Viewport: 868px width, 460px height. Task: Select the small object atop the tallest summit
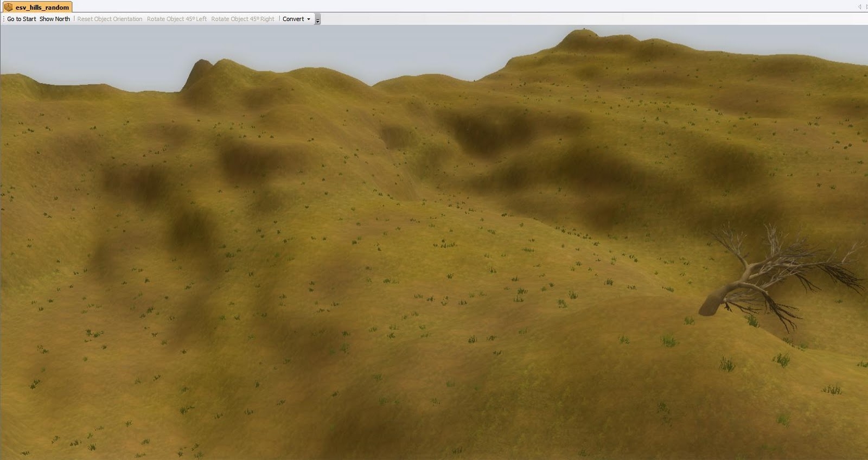click(x=584, y=28)
